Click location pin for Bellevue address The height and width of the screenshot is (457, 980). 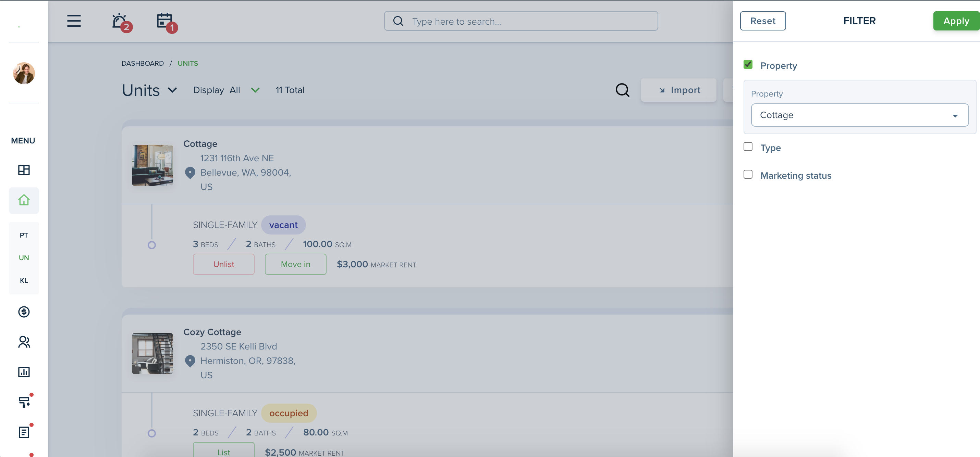pos(190,173)
